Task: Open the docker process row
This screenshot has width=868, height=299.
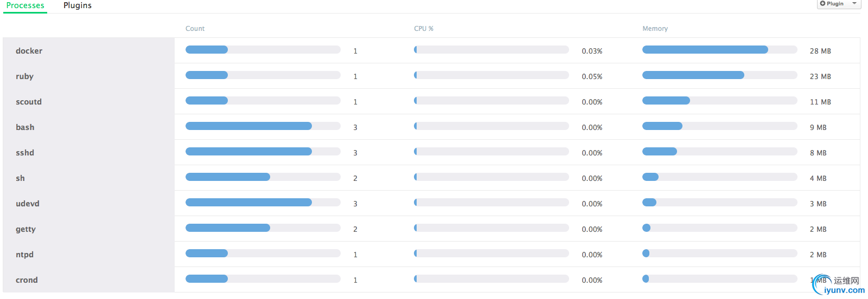Action: 29,51
